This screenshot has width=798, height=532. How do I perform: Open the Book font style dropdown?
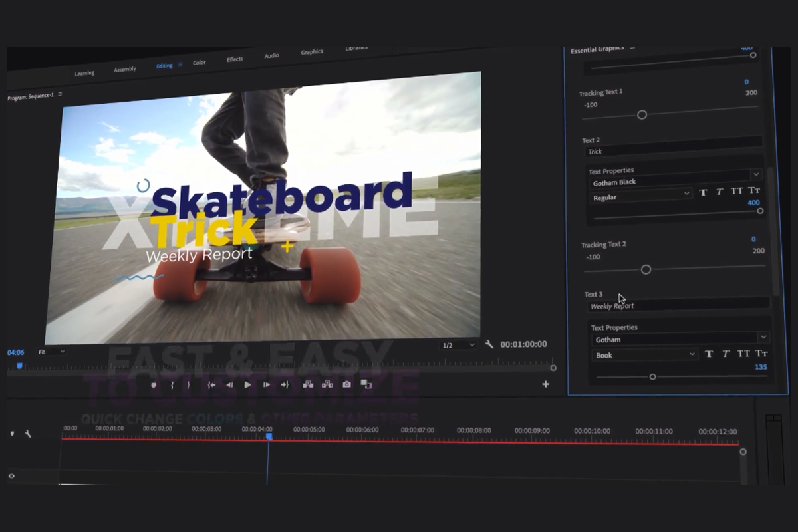coord(644,355)
